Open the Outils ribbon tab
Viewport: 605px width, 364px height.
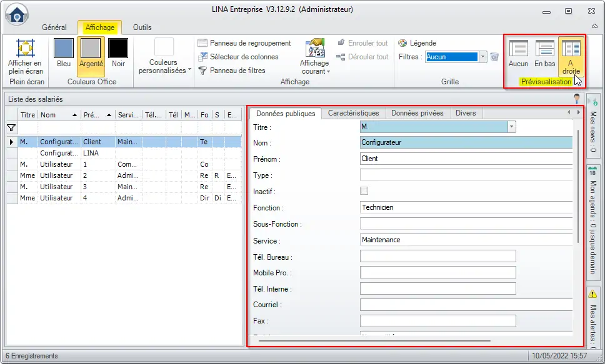tap(142, 27)
